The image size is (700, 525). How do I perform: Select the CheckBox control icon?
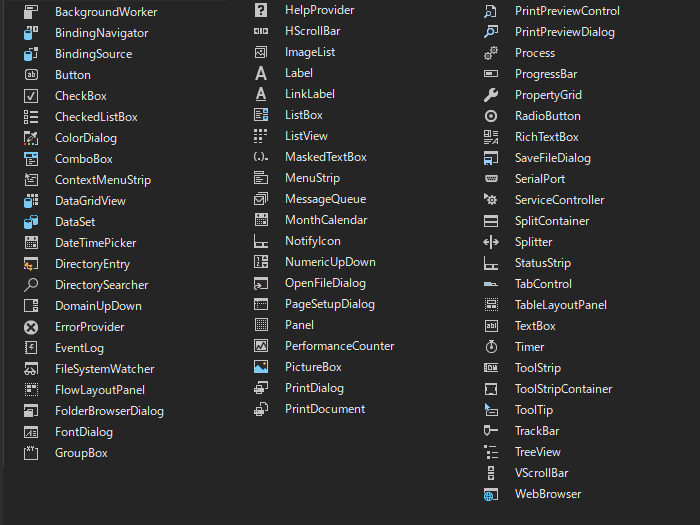click(31, 96)
